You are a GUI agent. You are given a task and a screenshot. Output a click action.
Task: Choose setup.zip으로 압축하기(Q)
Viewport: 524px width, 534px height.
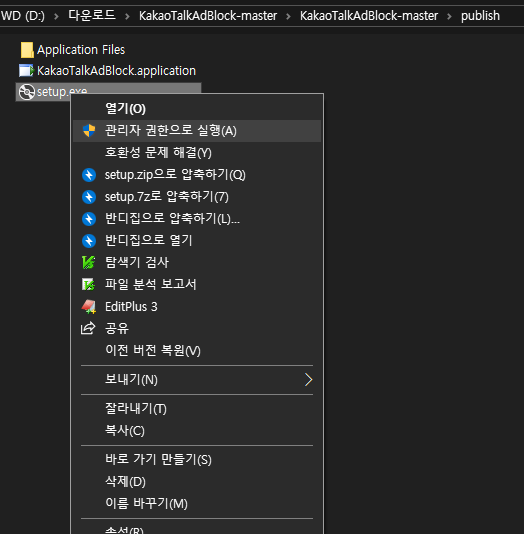(x=197, y=175)
